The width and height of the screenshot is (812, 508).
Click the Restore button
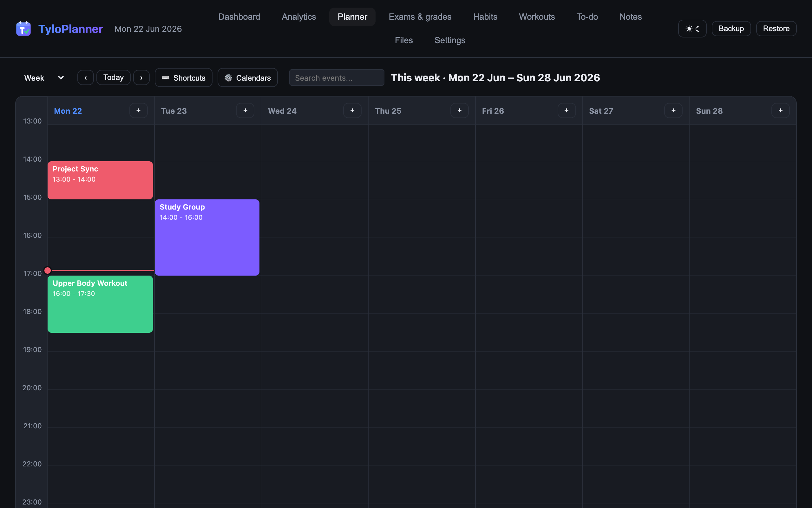pyautogui.click(x=776, y=29)
